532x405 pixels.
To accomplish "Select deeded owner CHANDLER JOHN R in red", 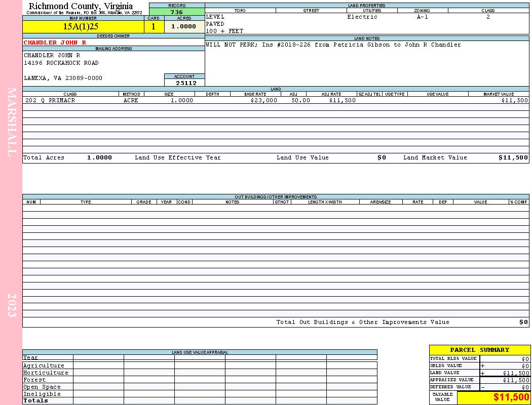I will click(x=55, y=43).
